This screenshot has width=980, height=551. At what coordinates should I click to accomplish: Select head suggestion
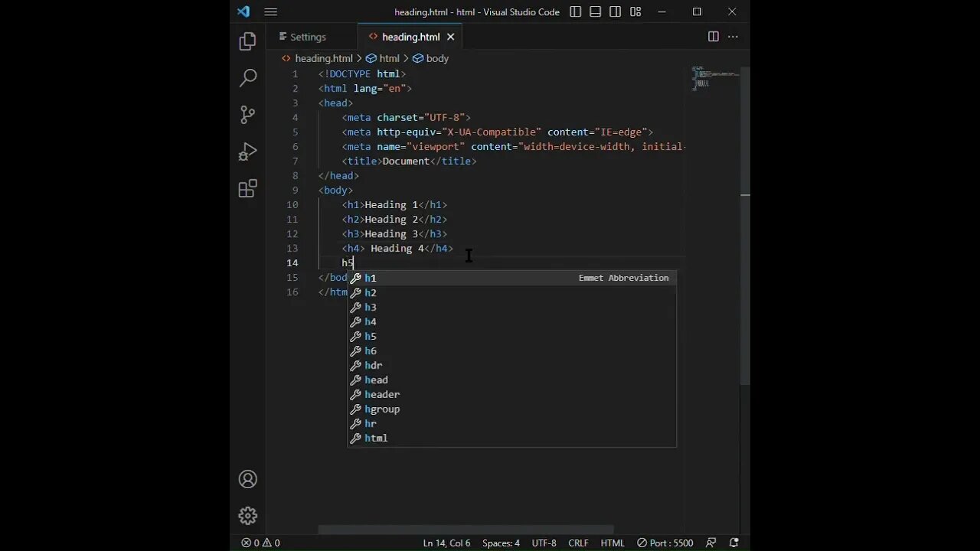[x=511, y=380]
